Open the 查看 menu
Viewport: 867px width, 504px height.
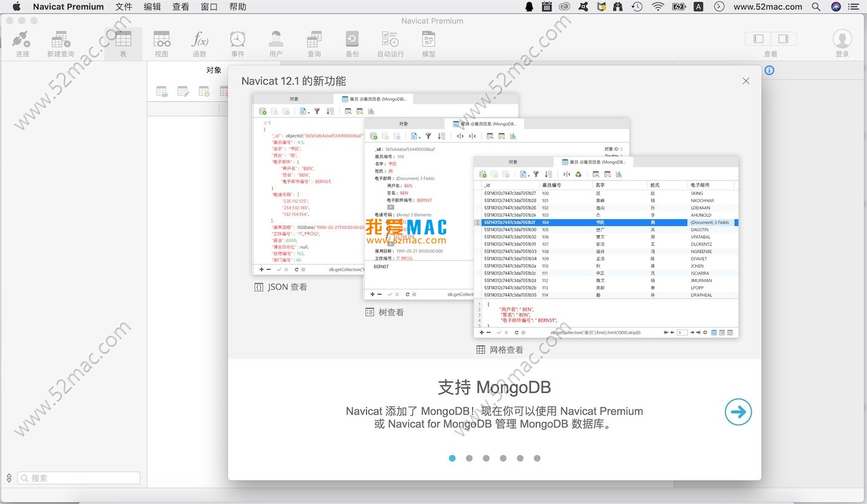[181, 7]
